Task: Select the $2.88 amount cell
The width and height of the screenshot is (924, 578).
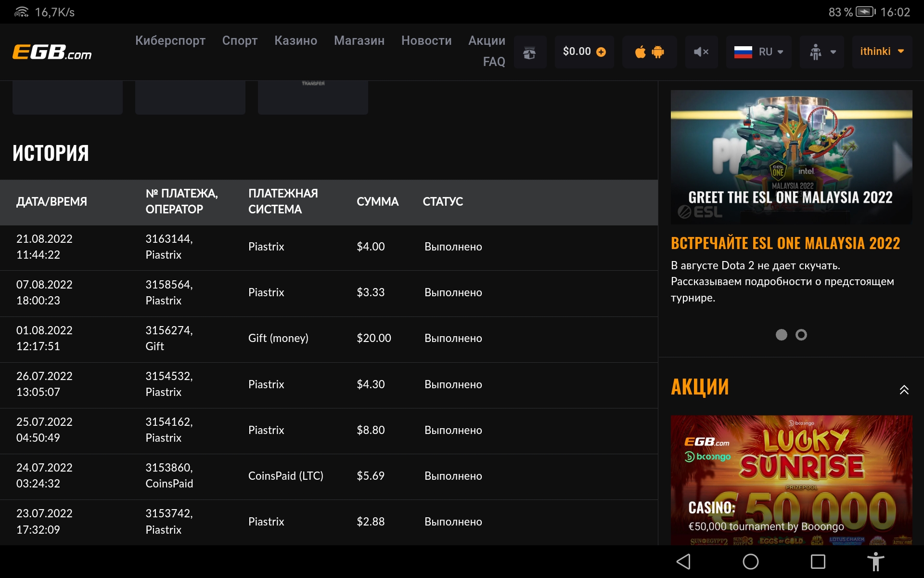Action: tap(371, 522)
